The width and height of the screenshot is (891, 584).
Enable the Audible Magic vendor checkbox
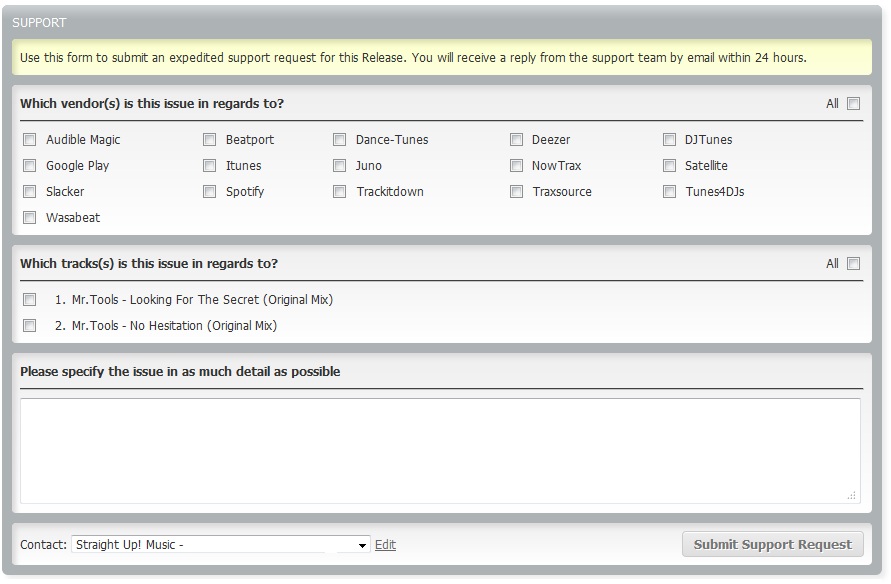point(29,140)
